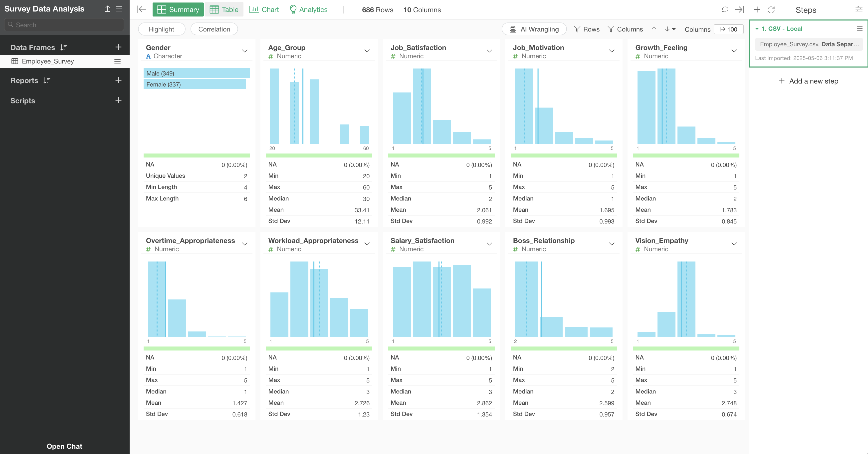
Task: Open the Steps settings sliders icon
Action: tap(859, 9)
